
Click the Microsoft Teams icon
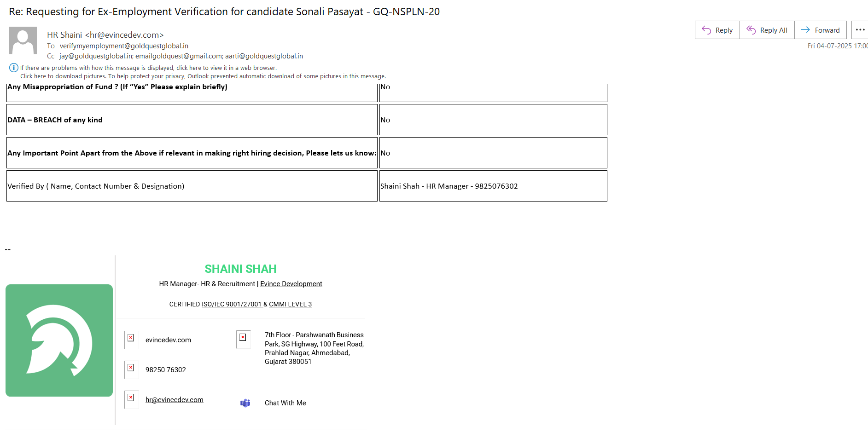[x=245, y=403]
